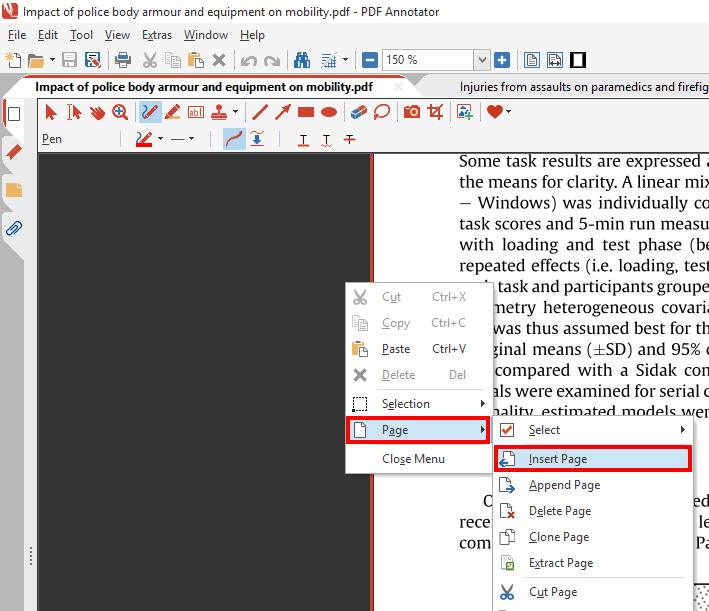Open the attachments paperclip sidebar tab
The width and height of the screenshot is (709, 611).
pyautogui.click(x=14, y=228)
